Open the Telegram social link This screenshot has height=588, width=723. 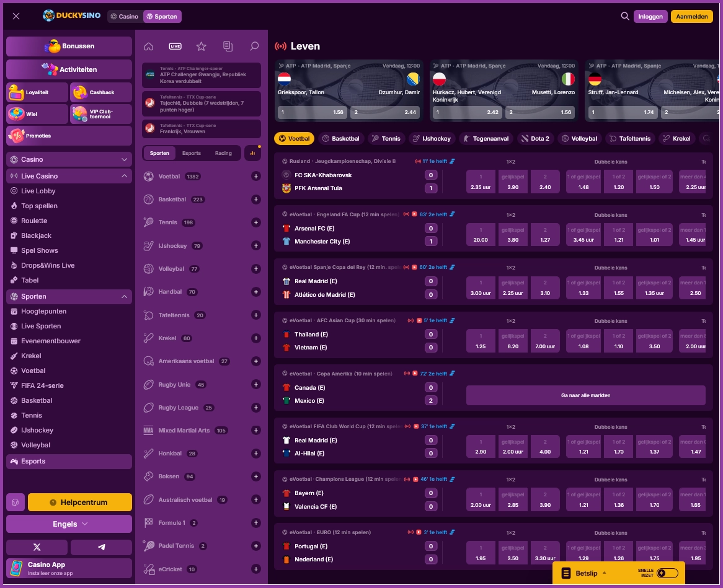(102, 547)
